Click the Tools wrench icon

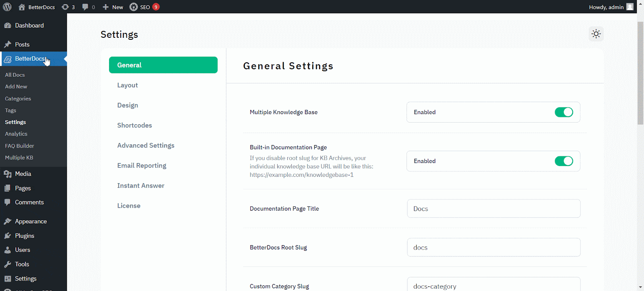(8, 264)
